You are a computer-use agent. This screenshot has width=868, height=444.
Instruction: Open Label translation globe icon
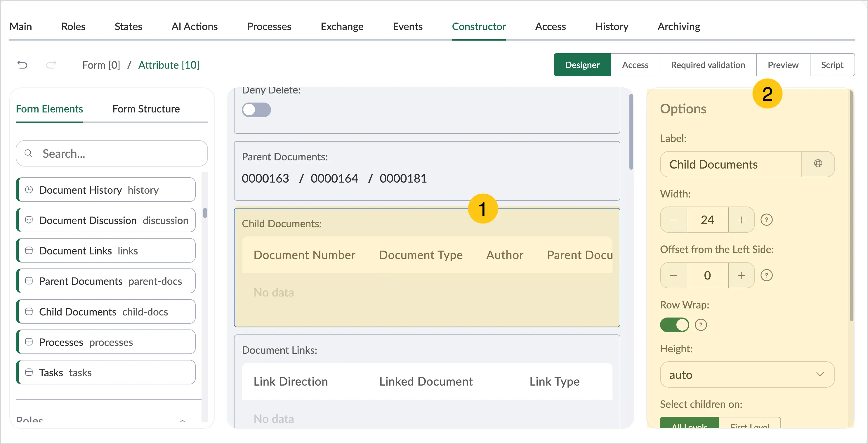click(818, 164)
